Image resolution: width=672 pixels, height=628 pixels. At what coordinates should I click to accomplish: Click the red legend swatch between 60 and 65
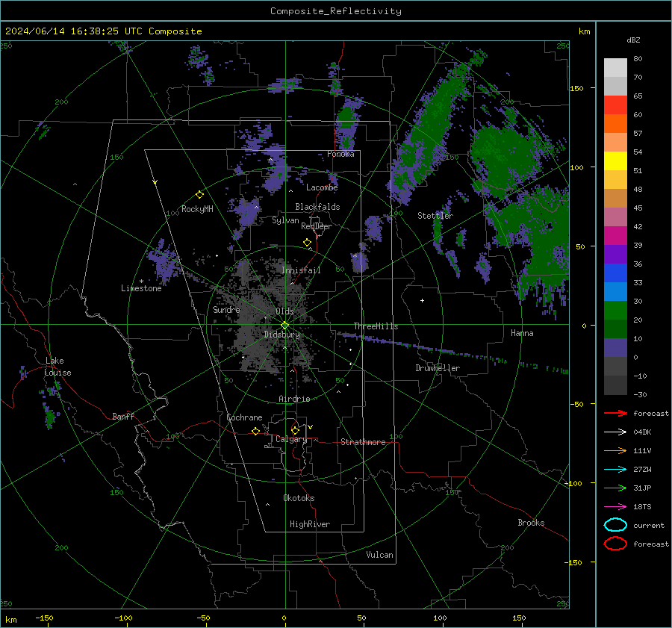point(615,105)
